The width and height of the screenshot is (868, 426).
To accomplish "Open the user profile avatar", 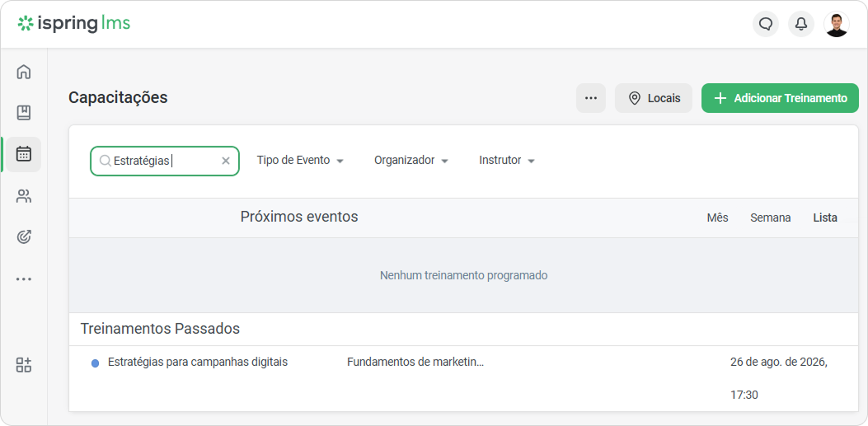I will point(837,25).
